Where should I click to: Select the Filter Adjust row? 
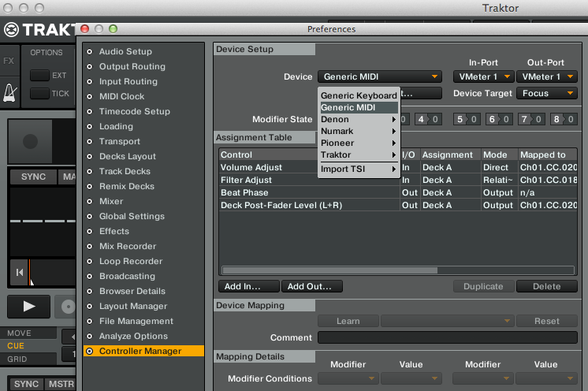coord(398,180)
